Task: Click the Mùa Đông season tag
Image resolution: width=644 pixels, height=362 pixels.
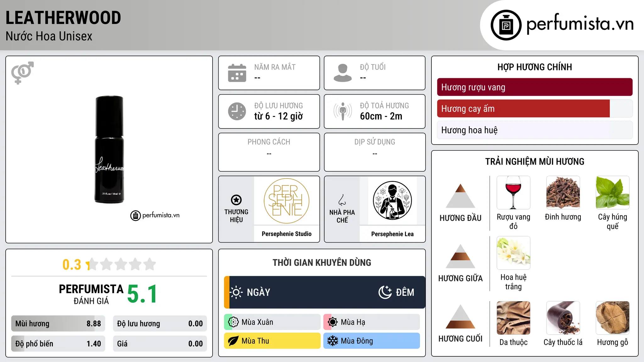Action: coord(372,341)
